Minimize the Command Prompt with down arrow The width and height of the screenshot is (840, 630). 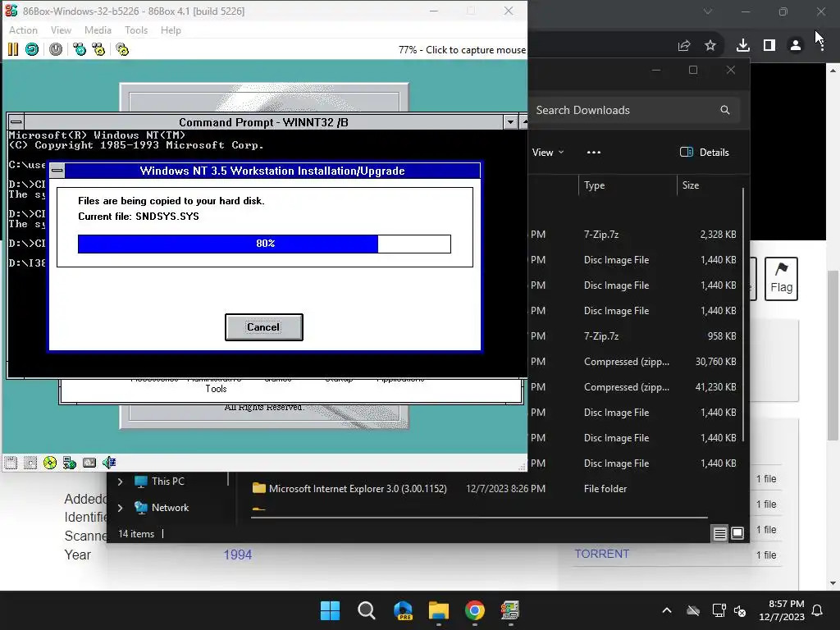tap(510, 122)
